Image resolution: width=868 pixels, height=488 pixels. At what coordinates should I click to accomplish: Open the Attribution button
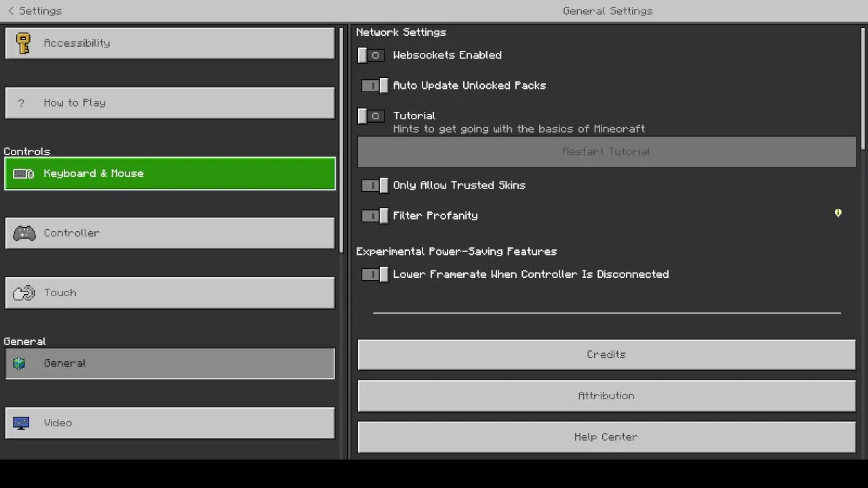[607, 396]
